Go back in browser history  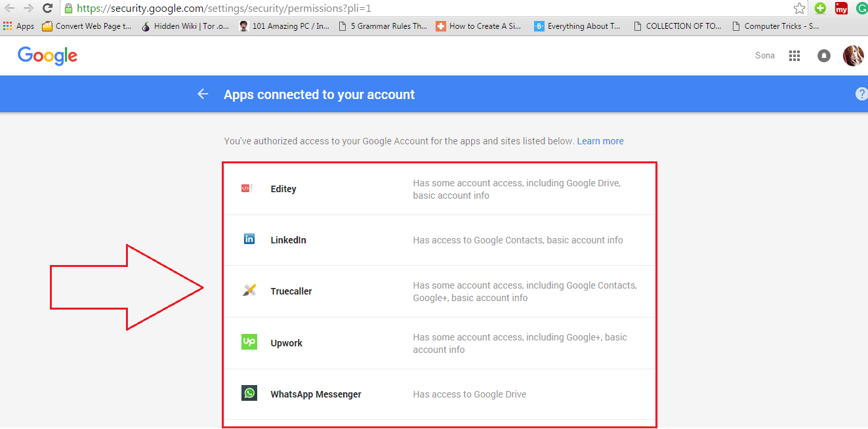[x=9, y=9]
